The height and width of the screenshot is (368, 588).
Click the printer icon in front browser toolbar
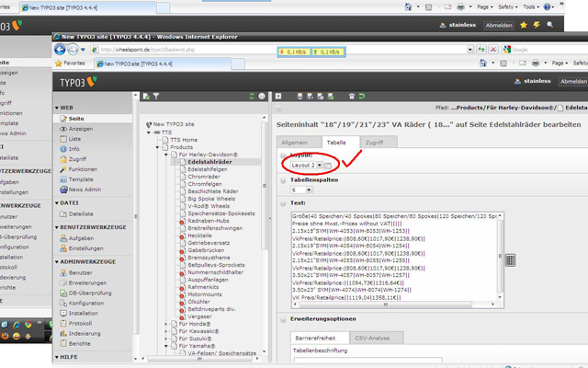pos(536,63)
